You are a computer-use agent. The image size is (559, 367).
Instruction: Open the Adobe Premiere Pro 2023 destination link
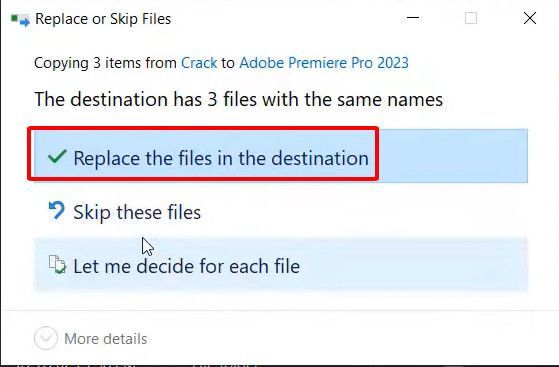pyautogui.click(x=324, y=63)
